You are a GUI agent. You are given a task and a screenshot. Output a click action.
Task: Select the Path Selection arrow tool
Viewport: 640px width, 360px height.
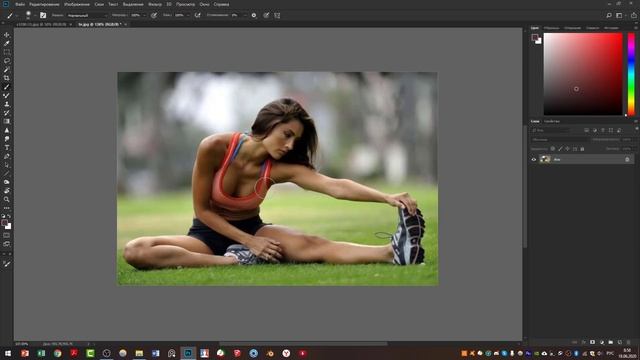tap(7, 165)
